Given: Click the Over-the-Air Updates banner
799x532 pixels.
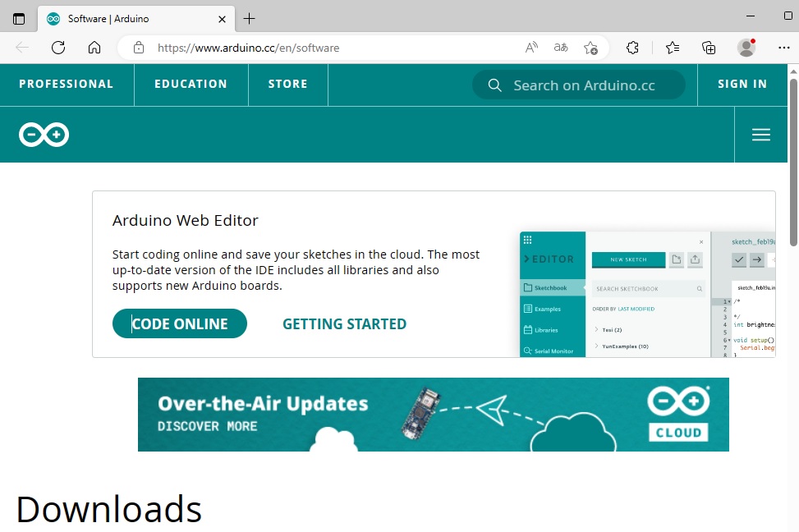Looking at the screenshot, I should (433, 415).
